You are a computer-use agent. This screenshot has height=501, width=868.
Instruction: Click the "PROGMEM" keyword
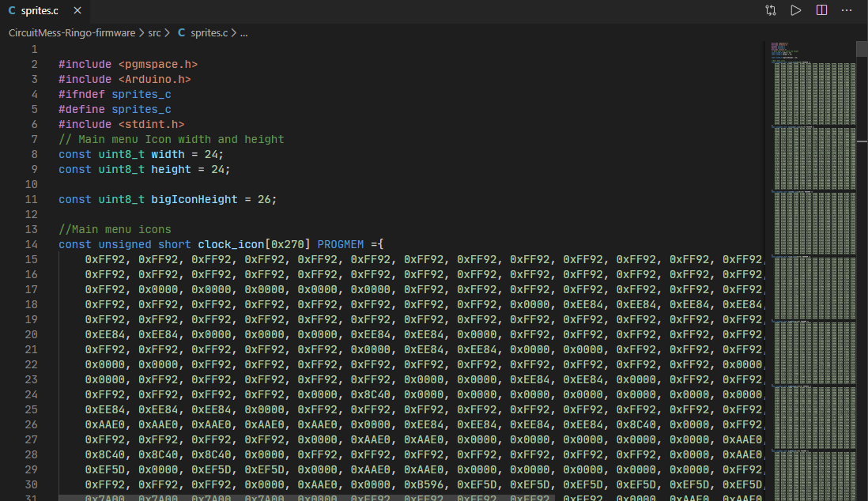(341, 244)
